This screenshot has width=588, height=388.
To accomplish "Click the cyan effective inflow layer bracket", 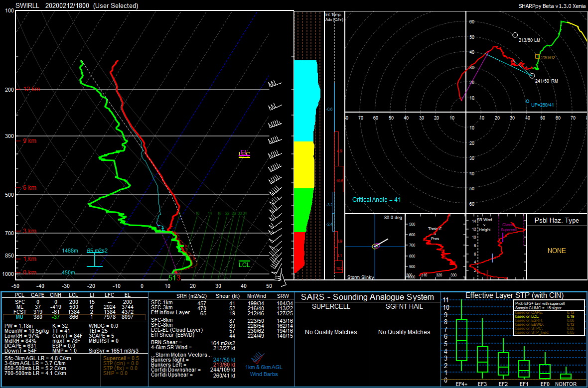I will pos(95,259).
